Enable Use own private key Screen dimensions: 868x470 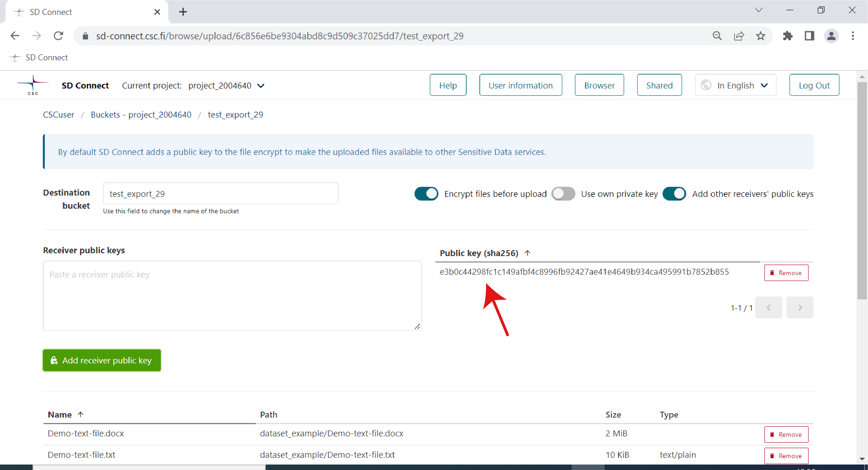(563, 194)
